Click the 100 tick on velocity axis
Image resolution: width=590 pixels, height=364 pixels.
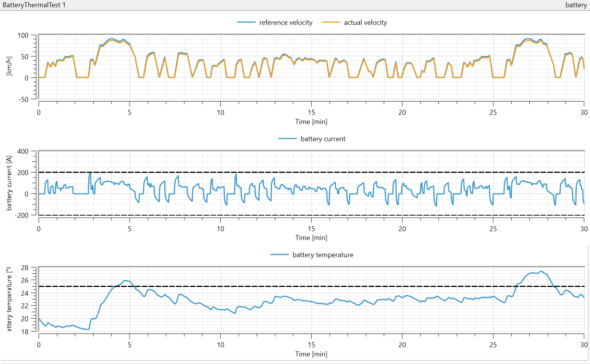click(23, 35)
